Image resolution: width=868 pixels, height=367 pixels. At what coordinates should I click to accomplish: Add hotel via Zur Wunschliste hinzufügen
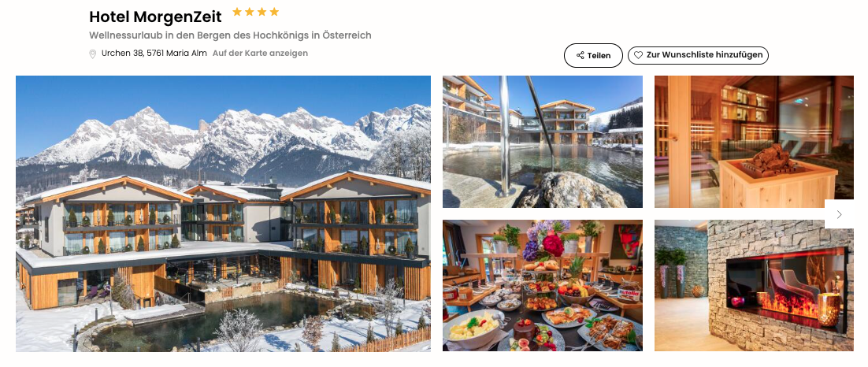698,55
